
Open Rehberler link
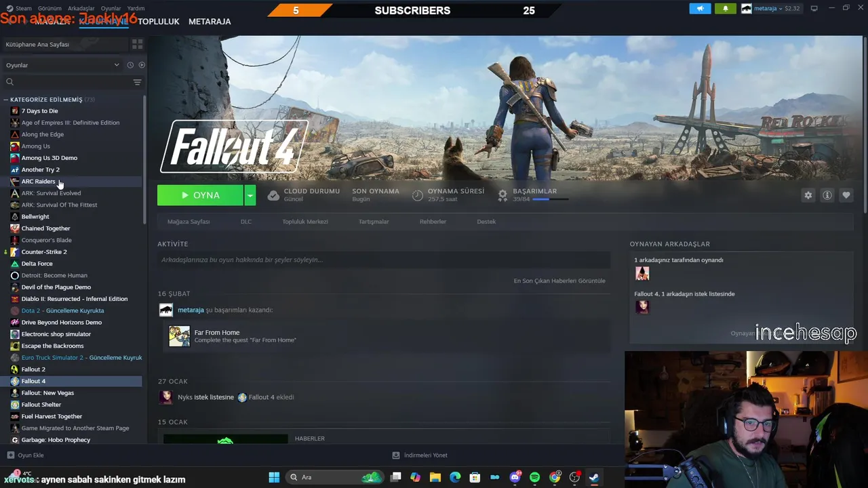point(433,222)
